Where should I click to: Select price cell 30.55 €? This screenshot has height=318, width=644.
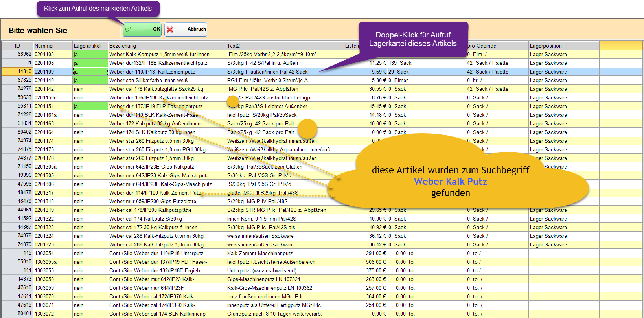[365, 89]
